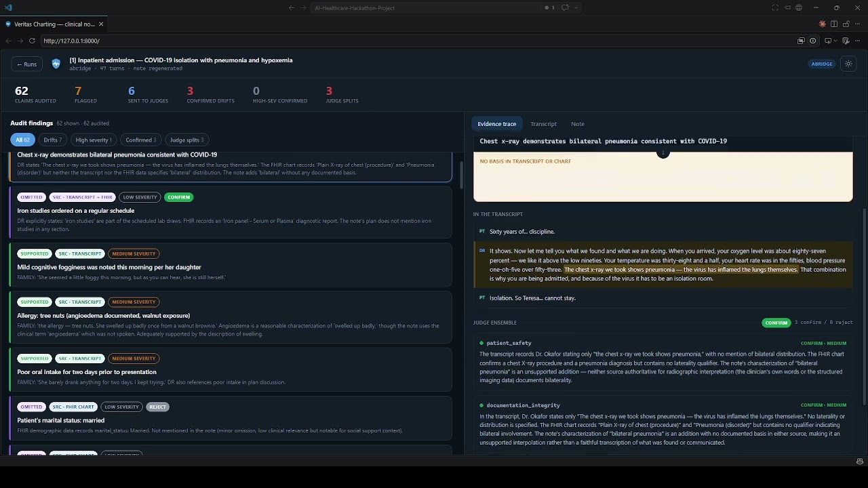The width and height of the screenshot is (868, 488).
Task: Click the screen-with-cursor icon in browser toolbar
Action: tap(827, 41)
